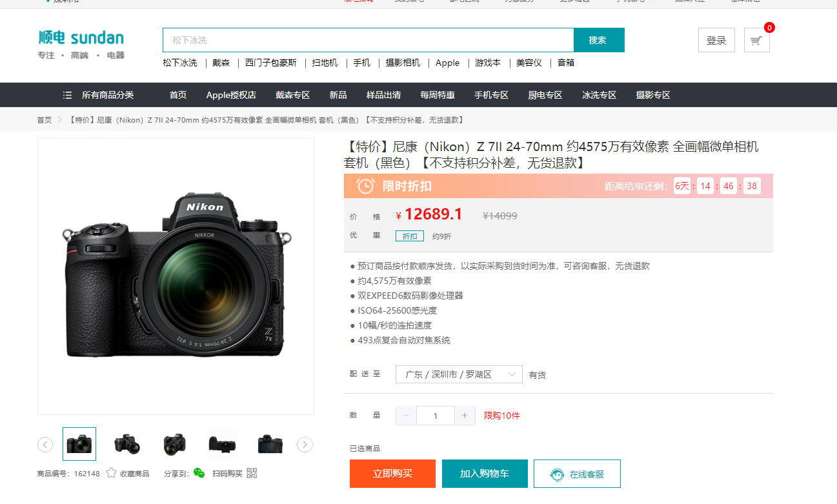Go to 首页 in the navigation bar
The width and height of the screenshot is (837, 504).
(x=178, y=95)
